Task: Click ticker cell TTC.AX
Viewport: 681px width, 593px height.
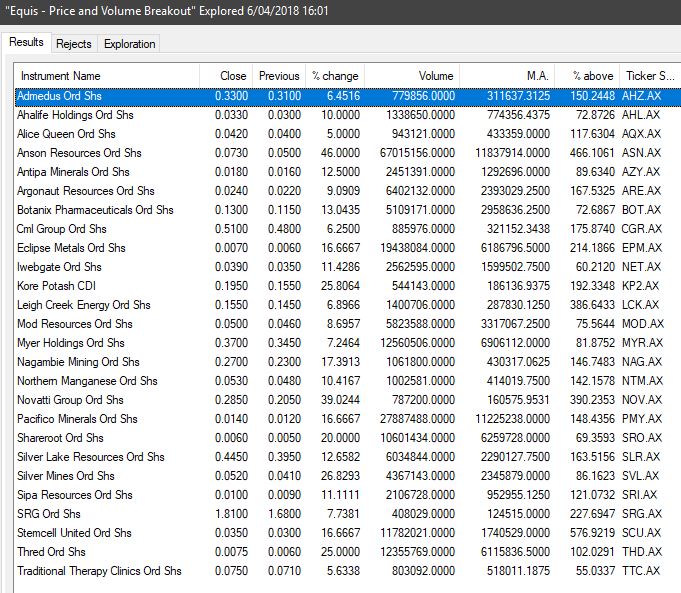Action: [641, 571]
